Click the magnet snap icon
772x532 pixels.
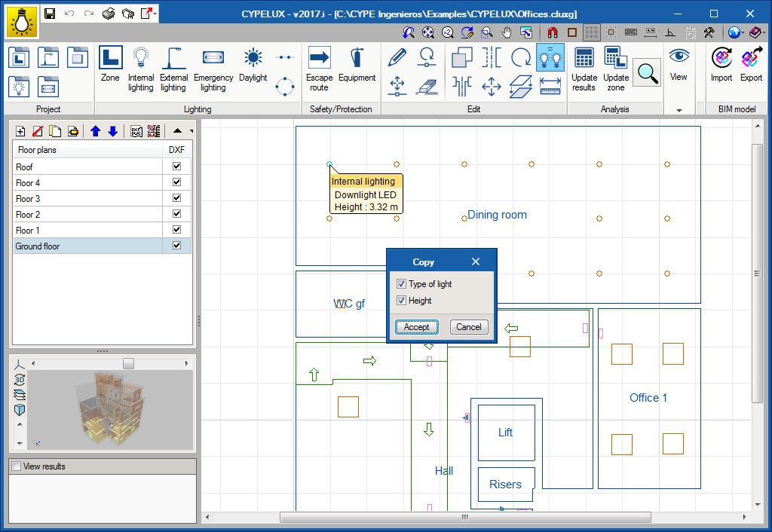[x=553, y=32]
